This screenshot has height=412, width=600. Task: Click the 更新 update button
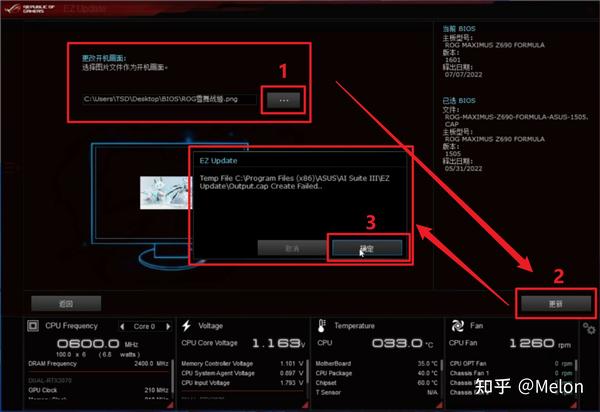coord(556,304)
